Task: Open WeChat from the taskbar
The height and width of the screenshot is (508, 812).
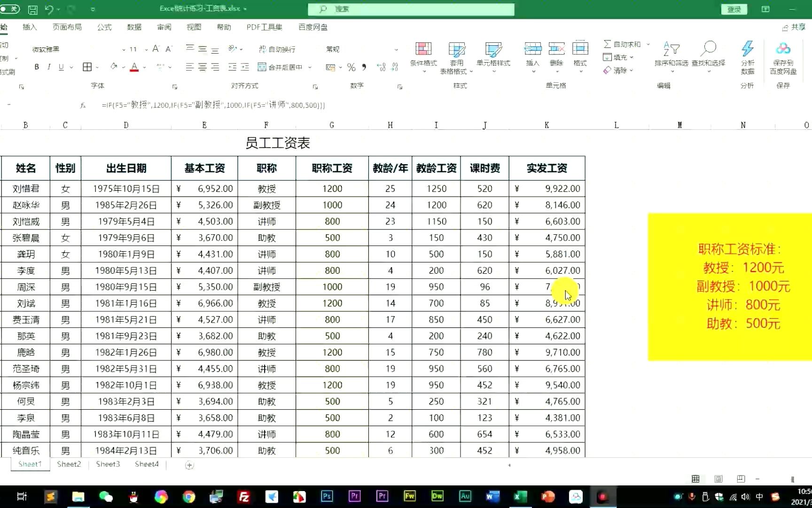Action: pos(106,497)
